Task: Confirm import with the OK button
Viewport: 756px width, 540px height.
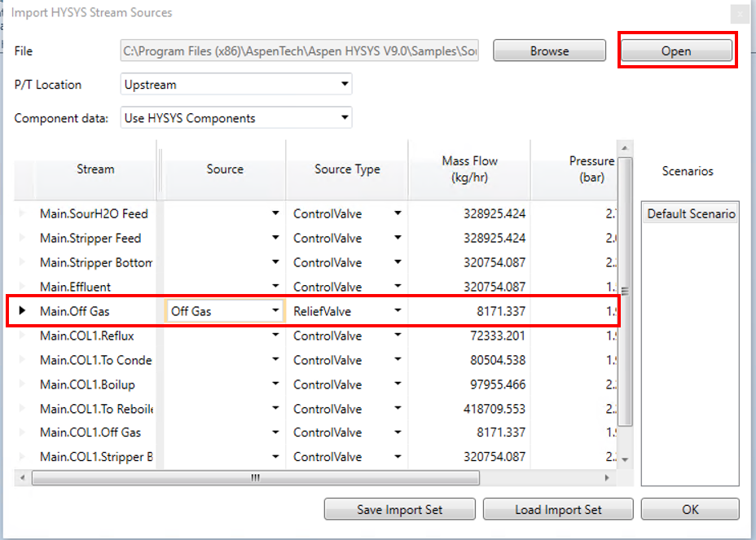Action: click(x=690, y=509)
